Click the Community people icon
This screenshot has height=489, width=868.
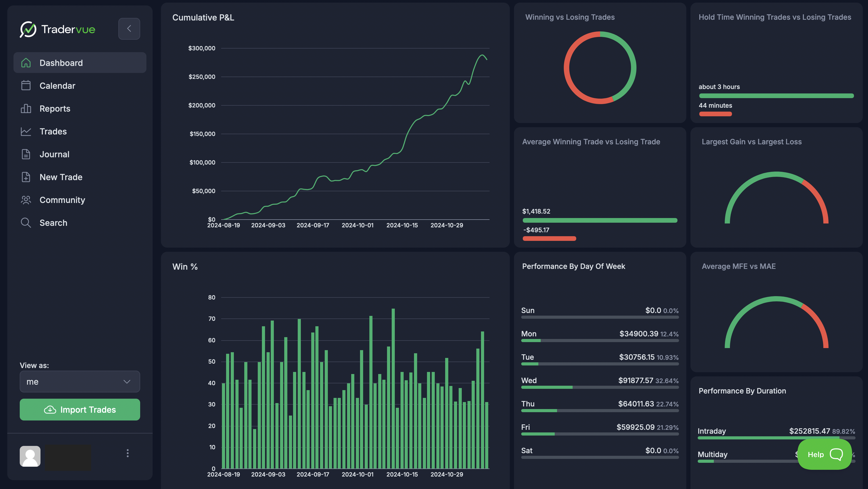tap(26, 200)
